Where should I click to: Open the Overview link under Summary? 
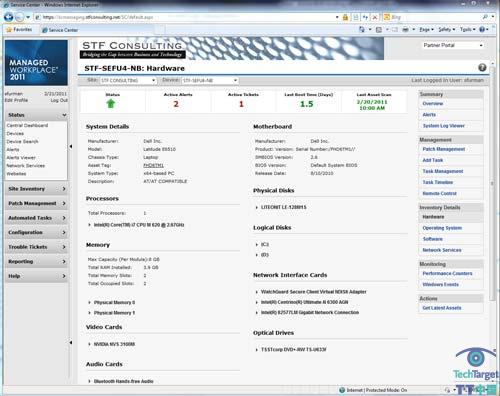point(433,104)
